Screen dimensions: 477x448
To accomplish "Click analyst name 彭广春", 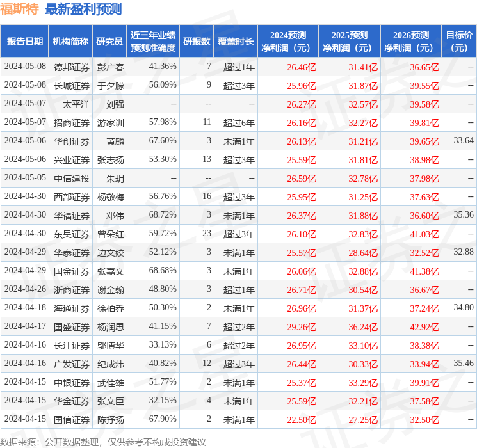I will [x=111, y=67].
